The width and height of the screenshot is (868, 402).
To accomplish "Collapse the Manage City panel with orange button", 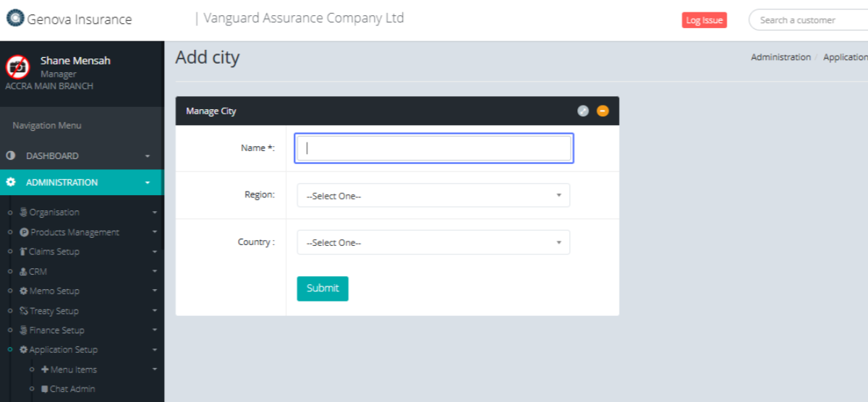I will coord(603,111).
